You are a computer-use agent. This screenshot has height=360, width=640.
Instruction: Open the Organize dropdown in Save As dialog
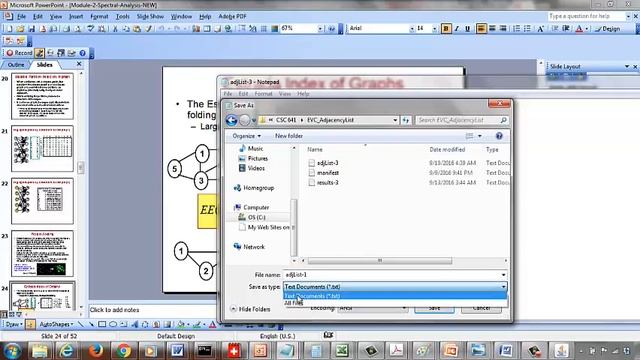(x=247, y=136)
